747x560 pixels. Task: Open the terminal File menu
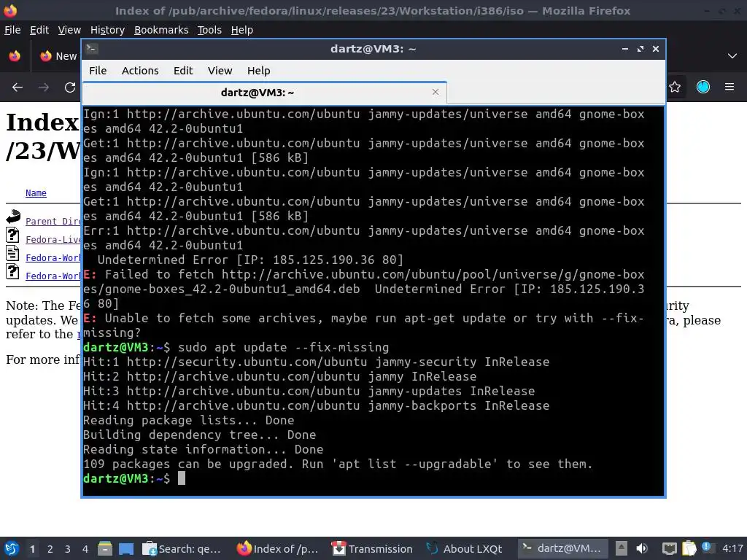[x=98, y=71]
